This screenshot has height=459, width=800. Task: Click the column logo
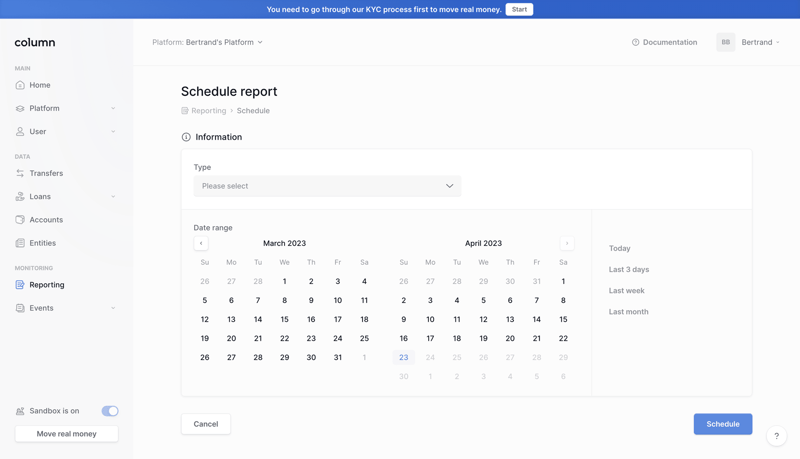35,42
